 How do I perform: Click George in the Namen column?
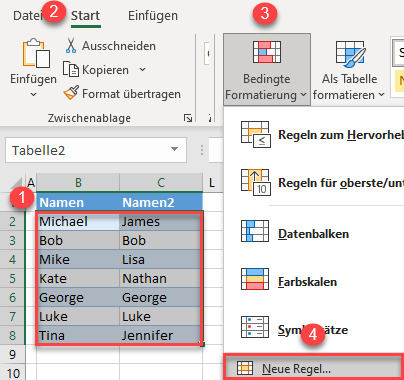tap(78, 297)
